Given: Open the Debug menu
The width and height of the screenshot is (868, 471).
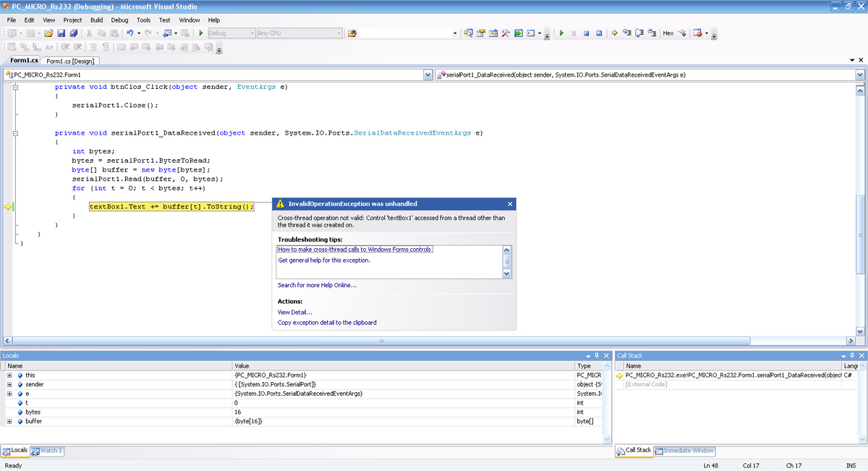Looking at the screenshot, I should 119,20.
